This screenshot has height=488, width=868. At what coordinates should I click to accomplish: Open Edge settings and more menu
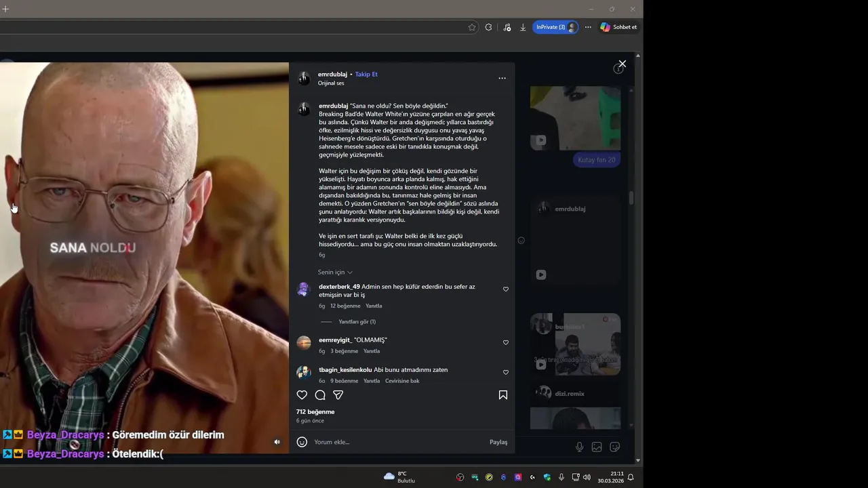click(x=587, y=27)
